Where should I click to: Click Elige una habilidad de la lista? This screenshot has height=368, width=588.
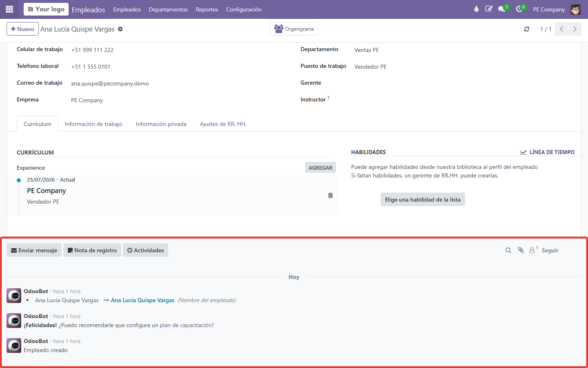tap(423, 200)
